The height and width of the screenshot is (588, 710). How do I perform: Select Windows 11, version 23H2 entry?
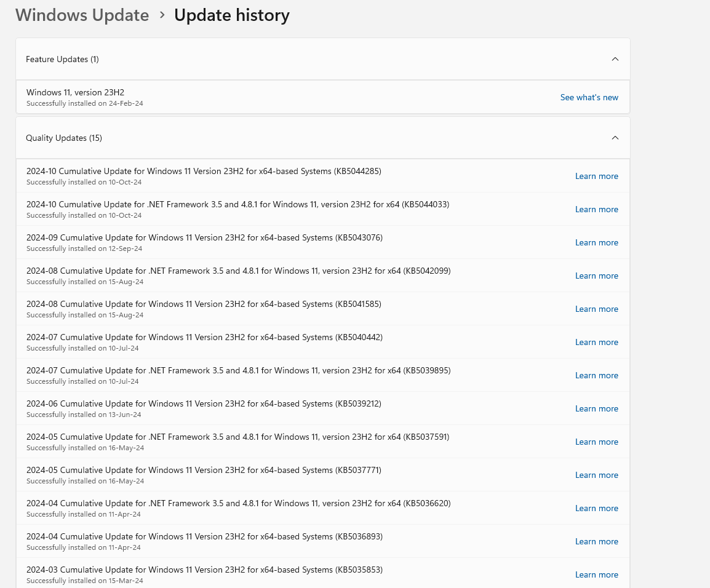coord(323,97)
